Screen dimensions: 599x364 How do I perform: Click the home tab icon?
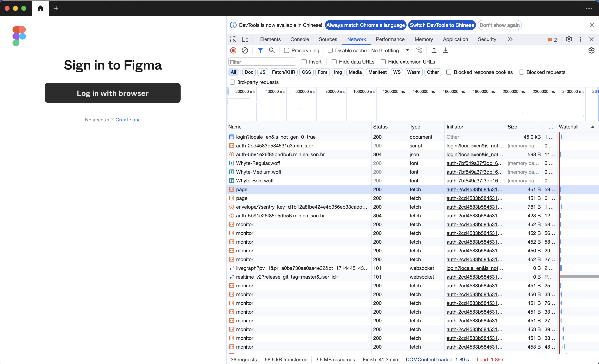point(40,8)
